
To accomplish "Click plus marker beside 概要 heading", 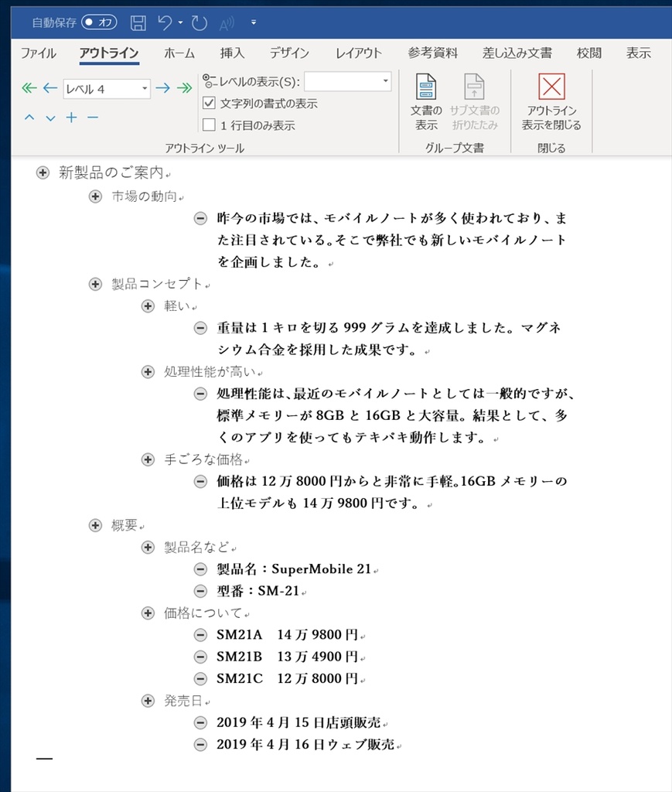I will coord(95,525).
